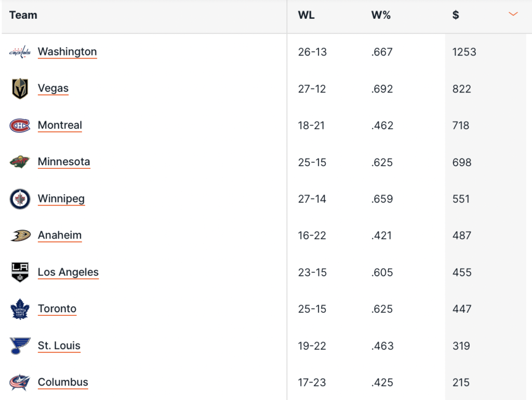Sort by the Team column header
Image resolution: width=532 pixels, height=400 pixels.
pos(23,15)
